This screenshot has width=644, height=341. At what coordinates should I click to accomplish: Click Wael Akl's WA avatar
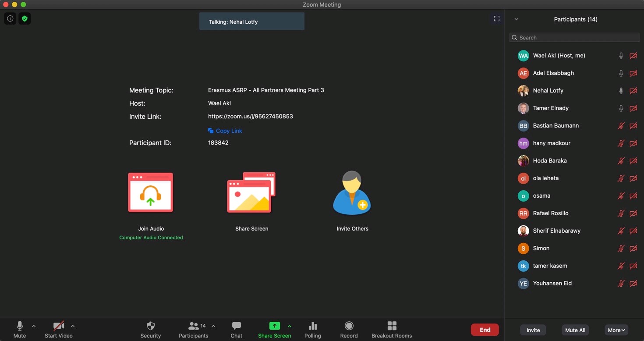click(x=523, y=56)
